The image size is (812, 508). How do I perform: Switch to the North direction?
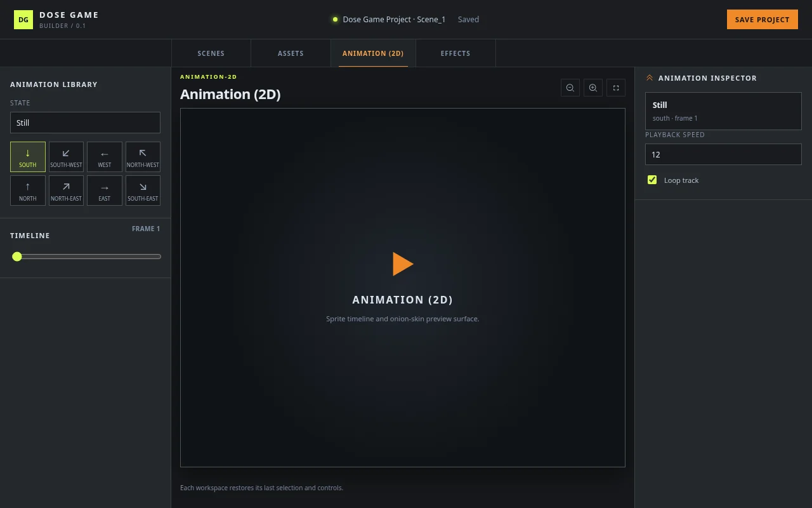coord(28,190)
